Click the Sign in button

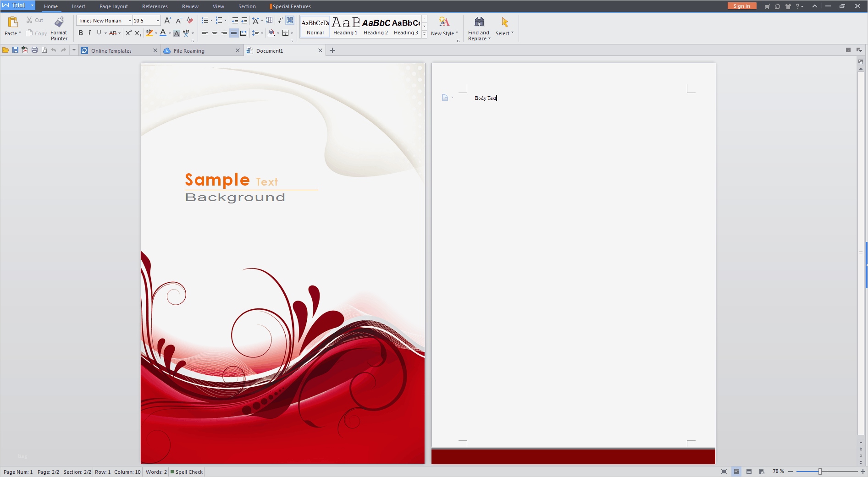(741, 6)
